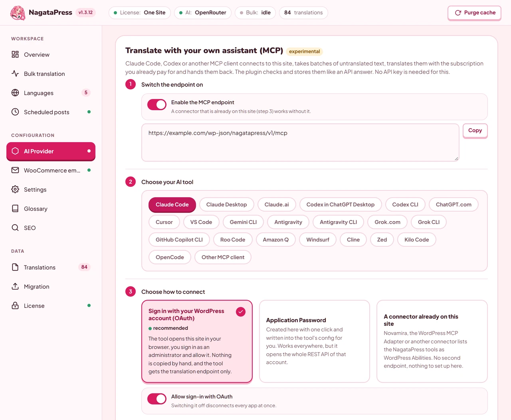The height and width of the screenshot is (420, 511).
Task: Pick GitHub Copilot CLI as tool
Action: click(179, 240)
